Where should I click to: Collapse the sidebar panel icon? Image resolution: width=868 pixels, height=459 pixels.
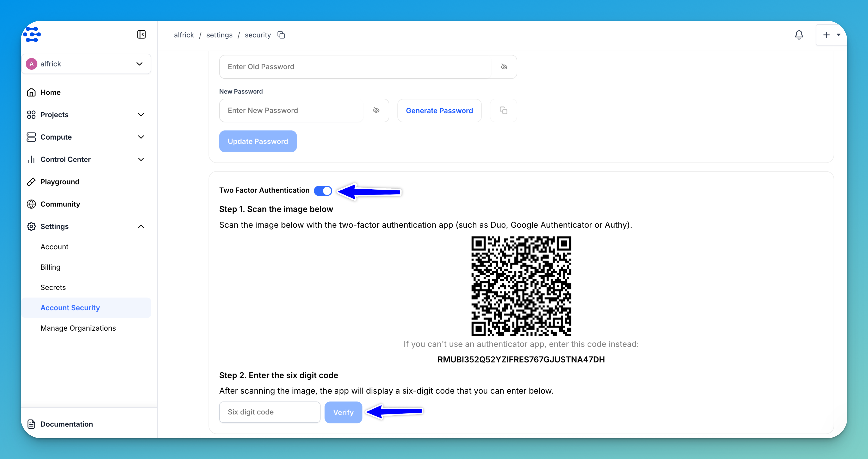[x=141, y=34]
